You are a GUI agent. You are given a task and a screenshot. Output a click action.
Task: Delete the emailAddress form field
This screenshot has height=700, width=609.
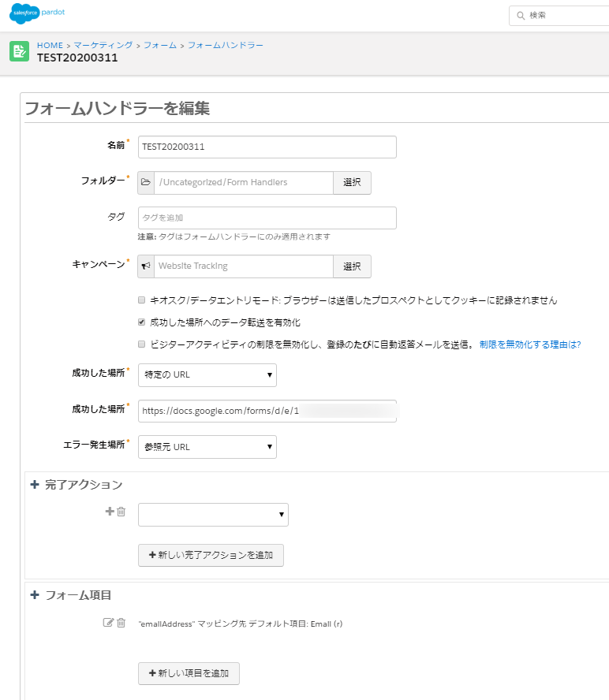coord(121,623)
